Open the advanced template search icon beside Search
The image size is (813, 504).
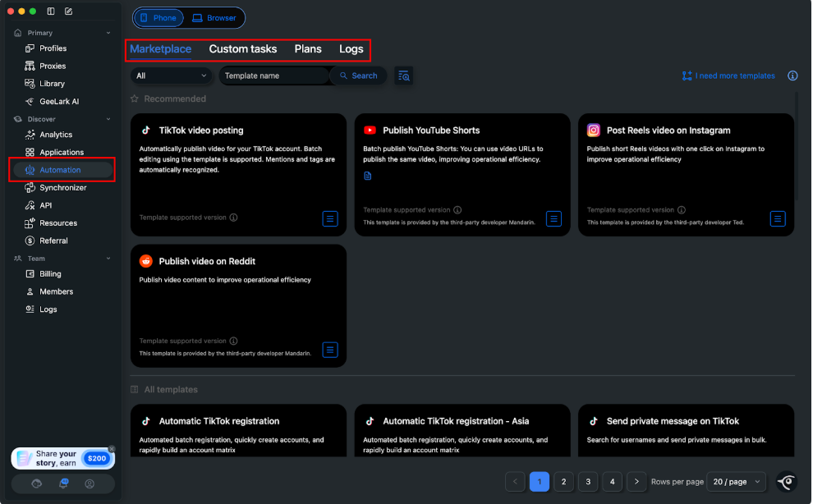pos(403,76)
